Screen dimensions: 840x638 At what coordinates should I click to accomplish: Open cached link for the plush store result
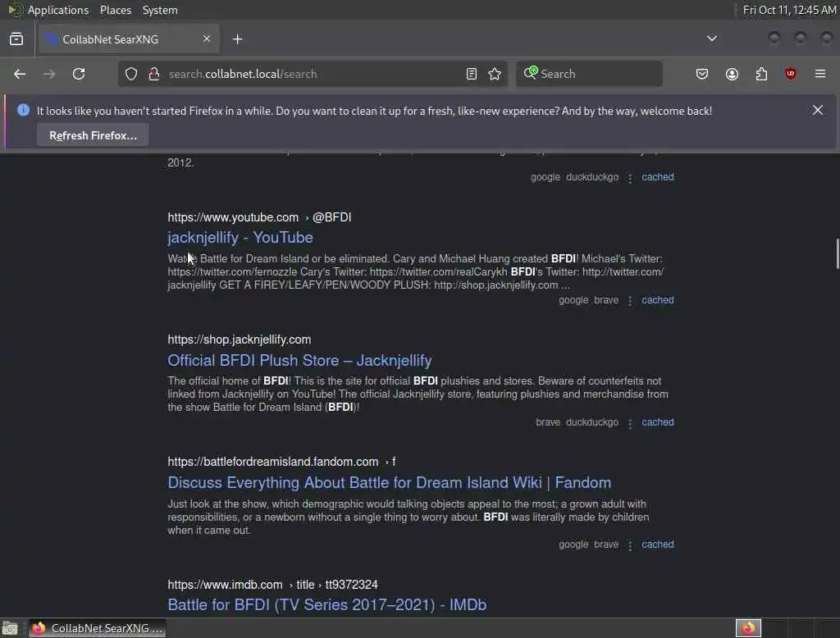click(x=657, y=422)
